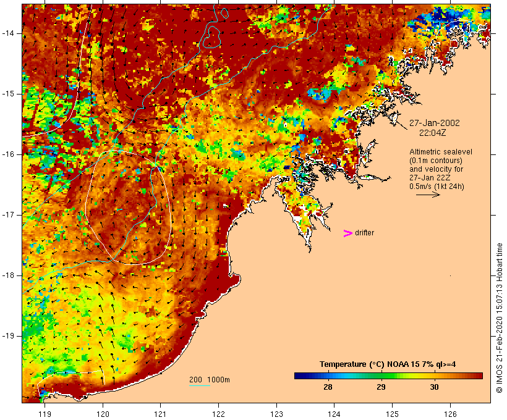Click the colorbar tick label '29'

(381, 387)
